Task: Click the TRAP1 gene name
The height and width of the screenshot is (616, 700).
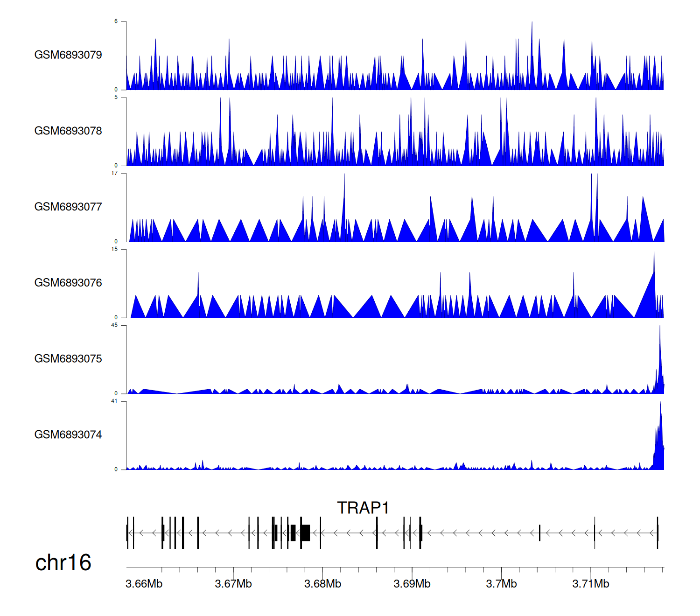Action: 363,508
